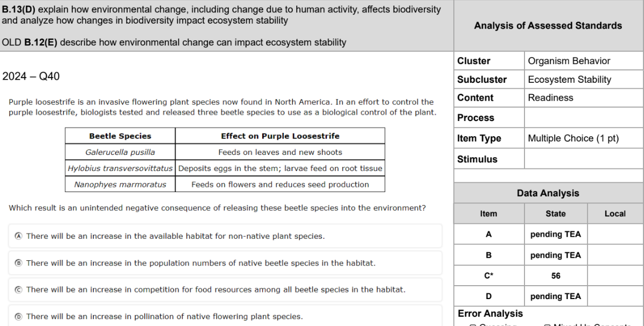Click the Nanophyes marmoratus table cell

coord(120,185)
